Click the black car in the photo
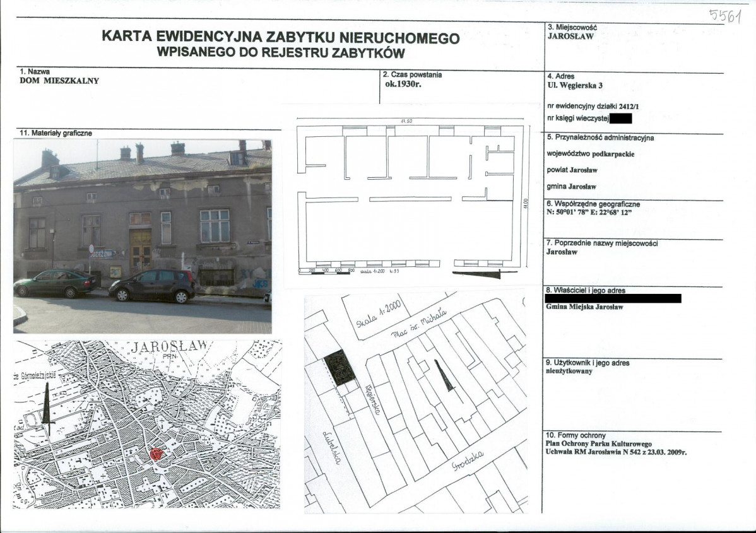Image resolution: width=756 pixels, height=533 pixels. [x=152, y=286]
